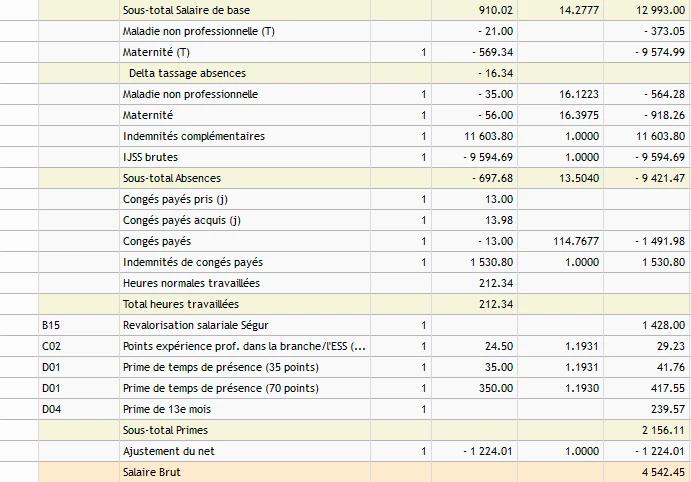Click the Indemnités de congés payés label

click(x=193, y=262)
